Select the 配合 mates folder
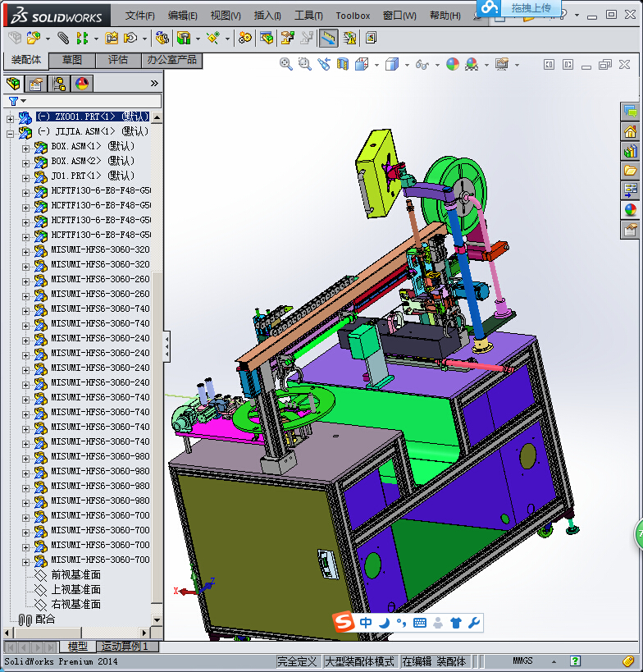 tap(45, 619)
